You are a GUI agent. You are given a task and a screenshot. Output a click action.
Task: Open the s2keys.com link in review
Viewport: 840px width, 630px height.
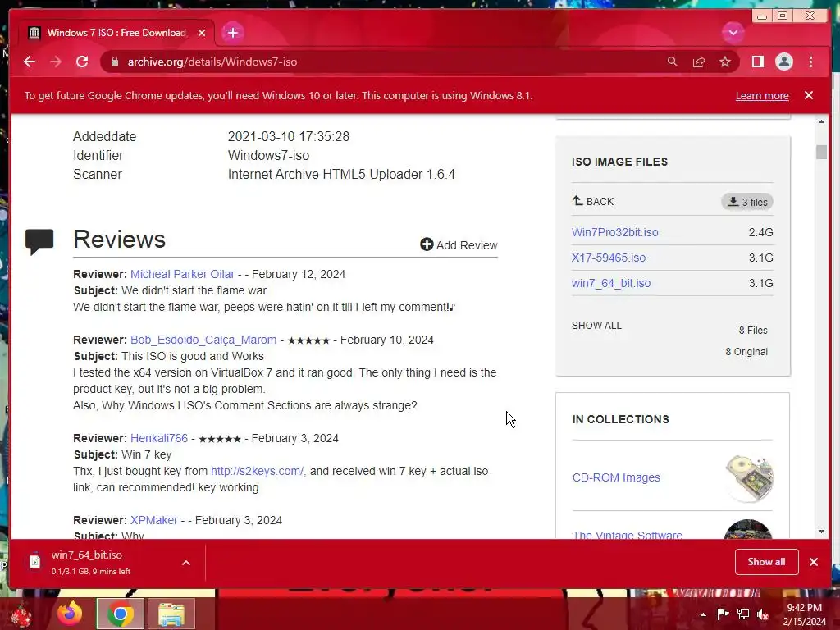(257, 471)
